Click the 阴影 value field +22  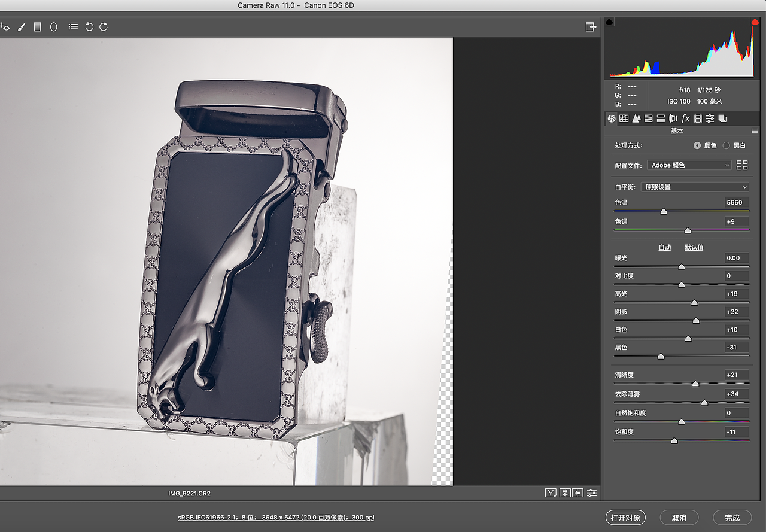(736, 312)
